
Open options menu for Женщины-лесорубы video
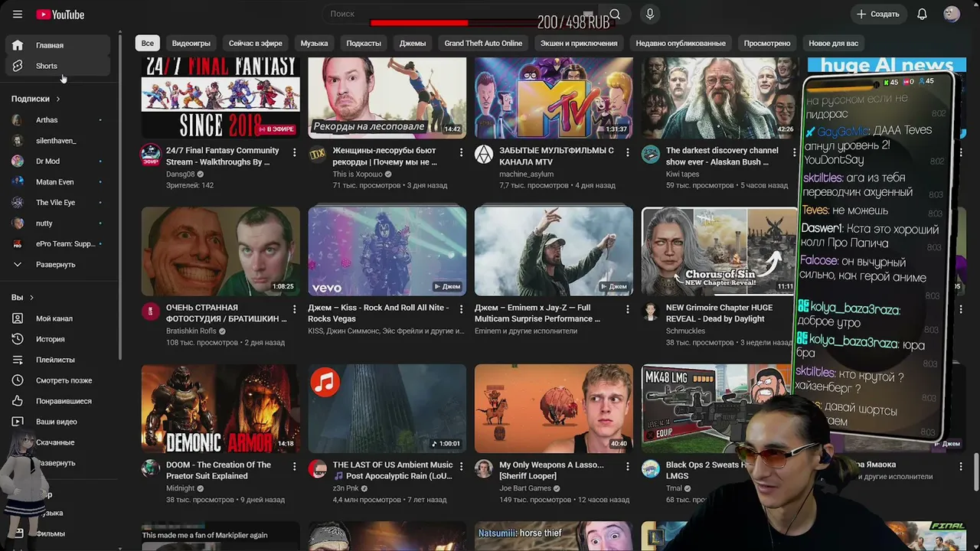pos(461,153)
